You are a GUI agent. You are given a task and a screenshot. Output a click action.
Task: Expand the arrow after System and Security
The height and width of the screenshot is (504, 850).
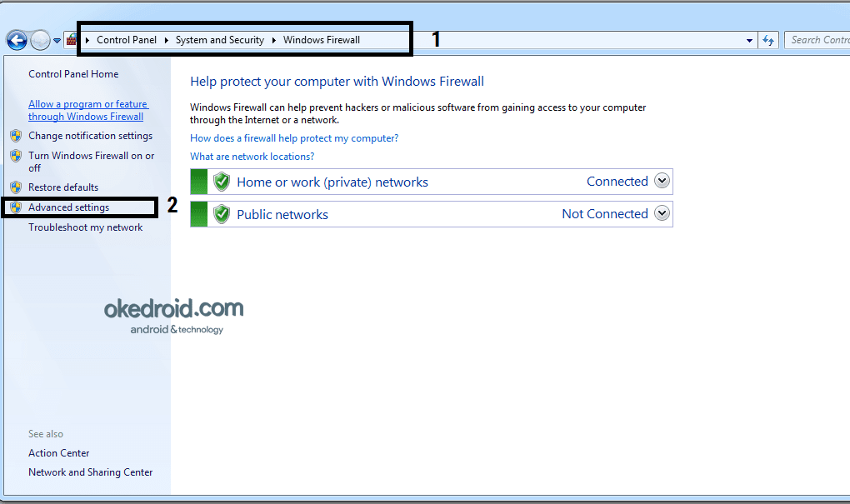tap(274, 40)
